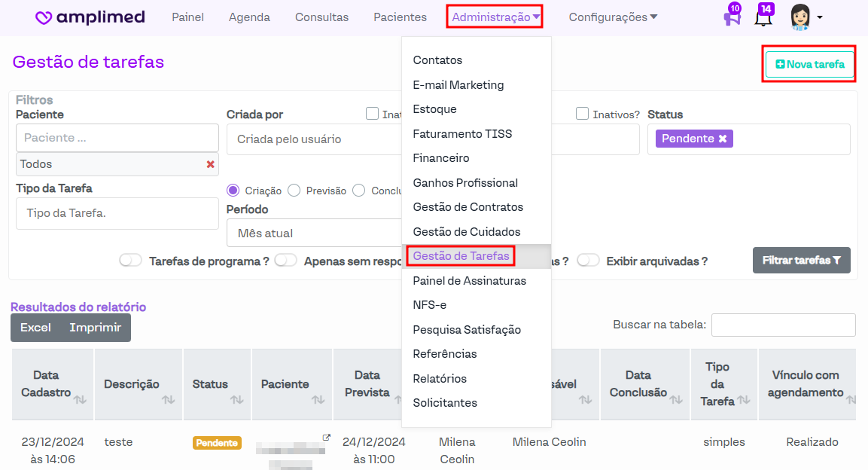Open patient external link icon in row
Screen dimensions: 868x470
tap(326, 438)
